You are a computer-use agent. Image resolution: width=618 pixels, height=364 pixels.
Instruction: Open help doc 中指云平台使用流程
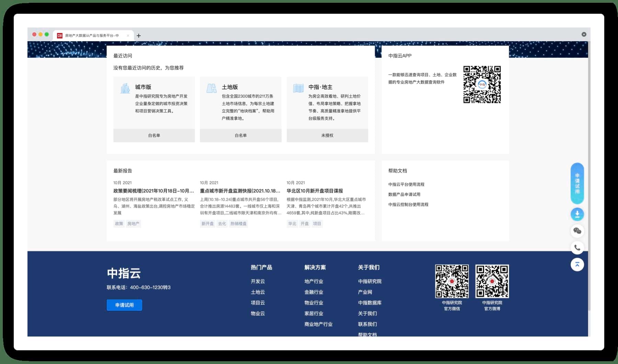click(406, 184)
